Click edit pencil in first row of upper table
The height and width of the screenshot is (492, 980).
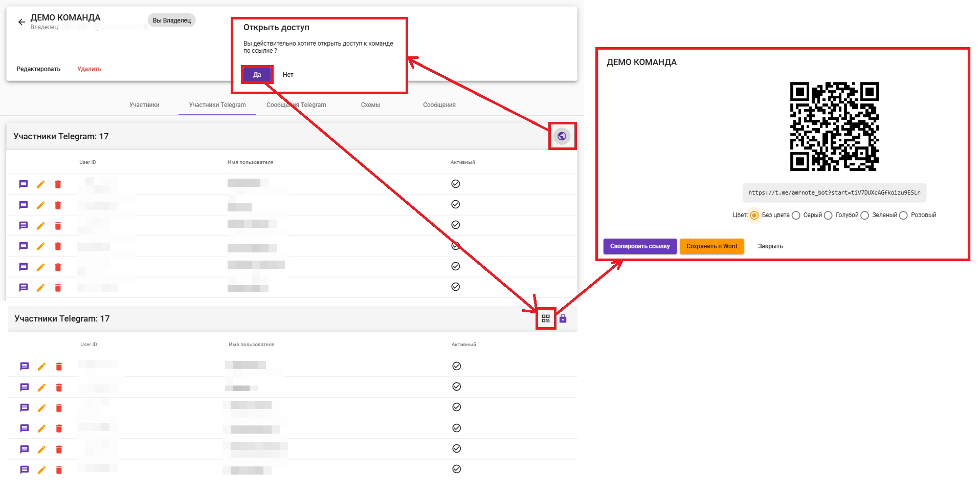(41, 184)
